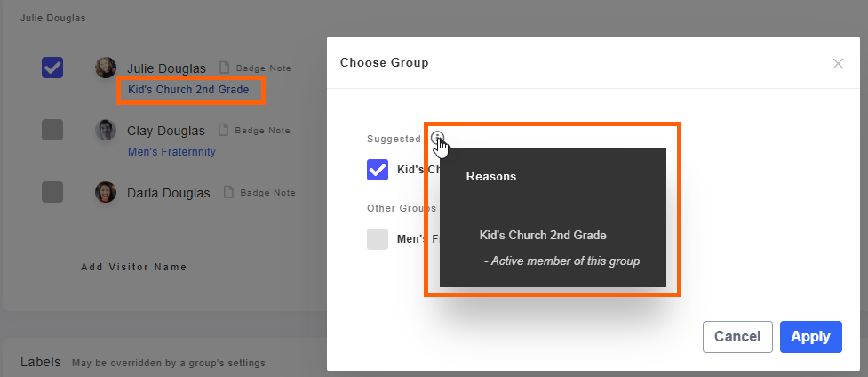Click the Labels section heading
The height and width of the screenshot is (377, 868).
click(x=41, y=362)
